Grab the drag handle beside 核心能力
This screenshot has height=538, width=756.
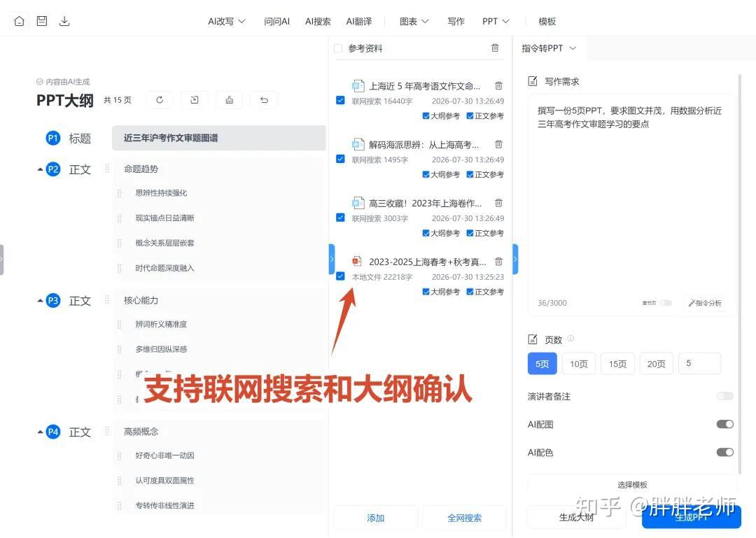[x=107, y=300]
